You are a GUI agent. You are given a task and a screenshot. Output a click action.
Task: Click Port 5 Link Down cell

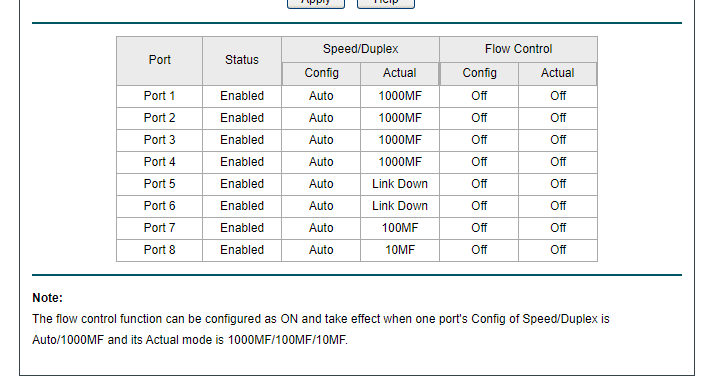click(400, 184)
